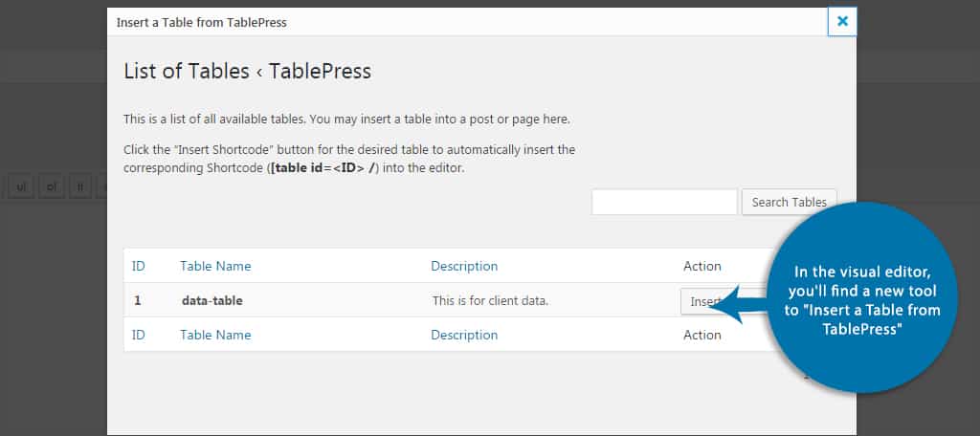
Task: Click the Search Tables button
Action: 789,203
